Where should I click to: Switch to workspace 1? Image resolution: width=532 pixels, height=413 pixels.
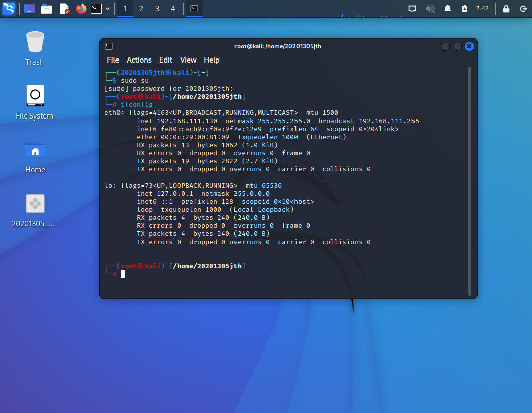[125, 9]
